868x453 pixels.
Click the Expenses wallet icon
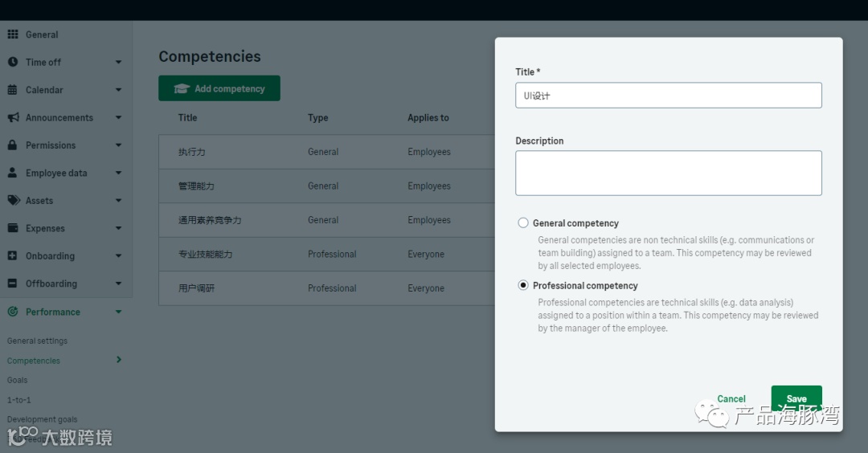click(x=13, y=228)
